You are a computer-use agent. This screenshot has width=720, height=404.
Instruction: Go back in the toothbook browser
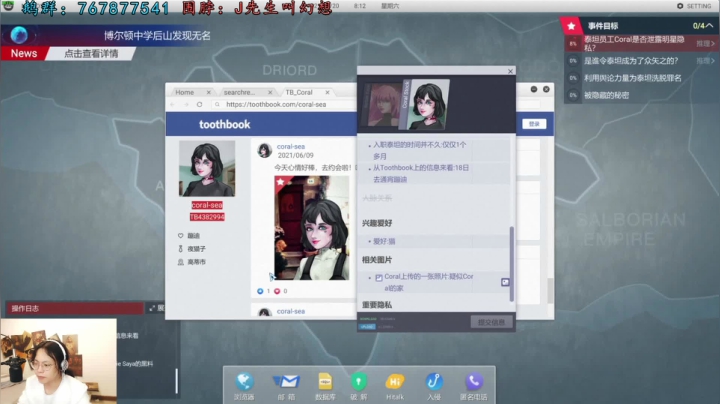(x=173, y=105)
